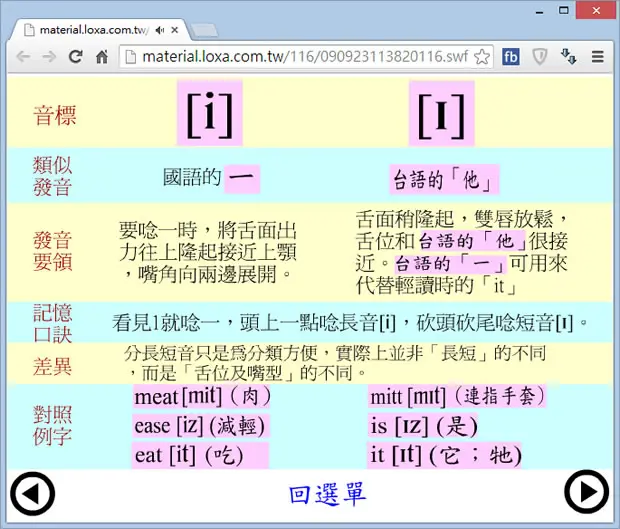The height and width of the screenshot is (529, 620).
Task: Go to next lesson slide
Action: point(587,492)
